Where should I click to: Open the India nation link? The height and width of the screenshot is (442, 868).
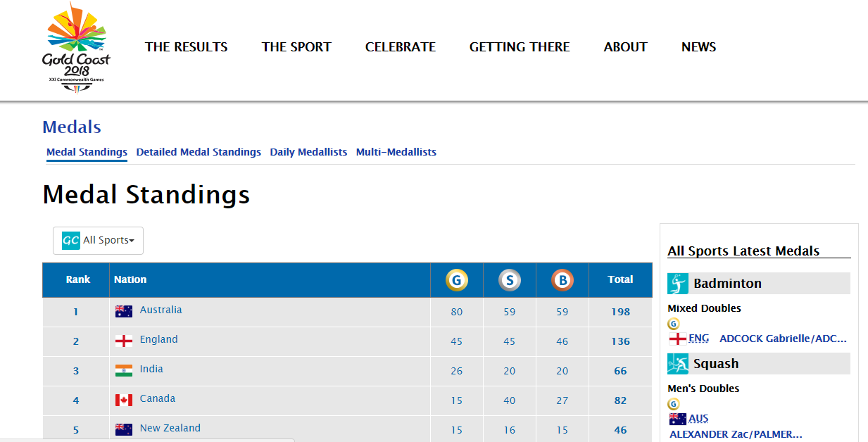[x=151, y=369]
